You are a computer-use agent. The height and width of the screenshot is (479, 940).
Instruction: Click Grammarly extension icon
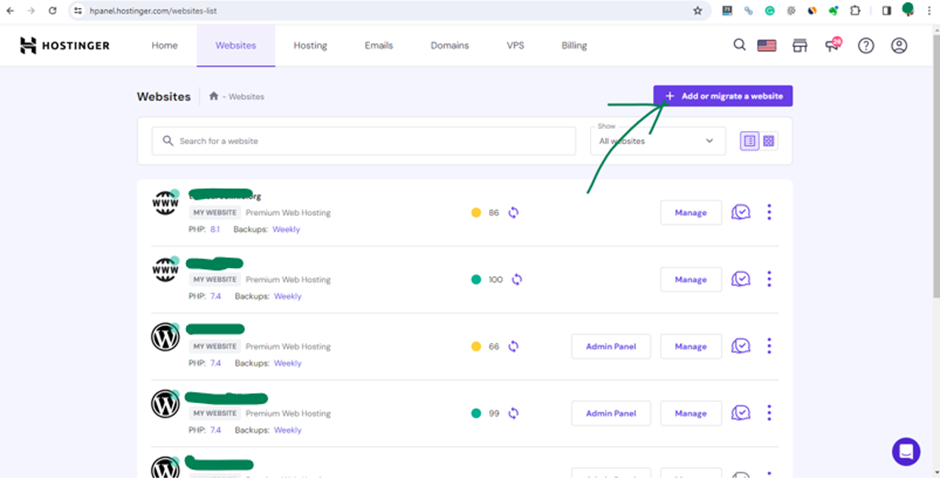(769, 11)
